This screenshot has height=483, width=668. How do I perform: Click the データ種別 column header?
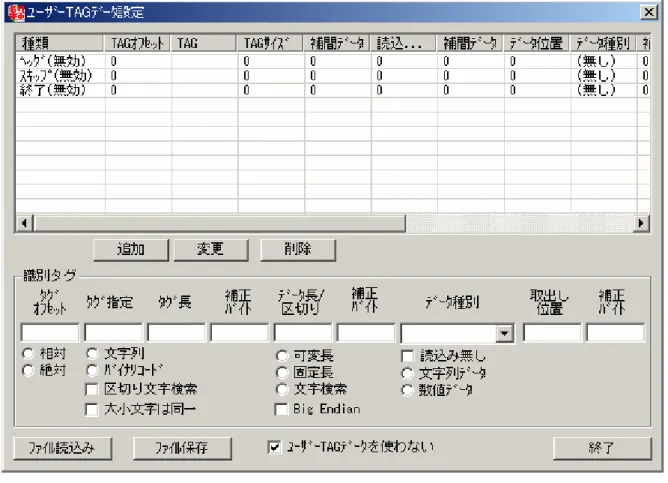[x=603, y=43]
